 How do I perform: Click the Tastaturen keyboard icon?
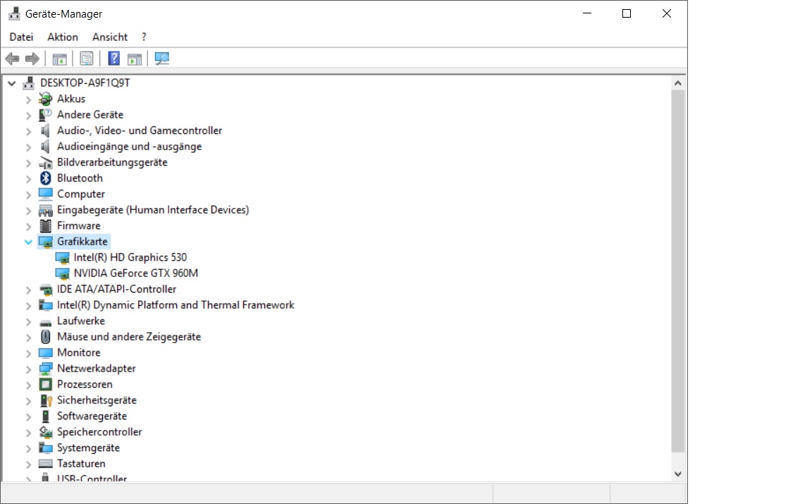coord(46,464)
